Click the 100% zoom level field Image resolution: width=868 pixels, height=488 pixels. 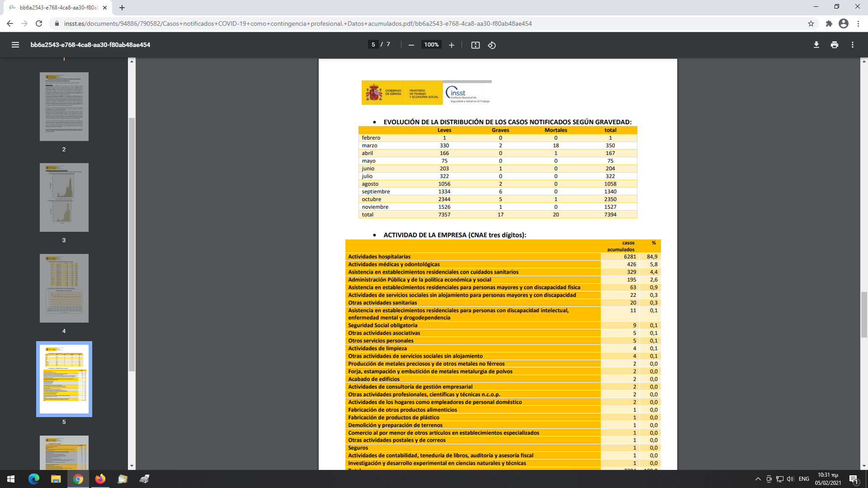431,45
